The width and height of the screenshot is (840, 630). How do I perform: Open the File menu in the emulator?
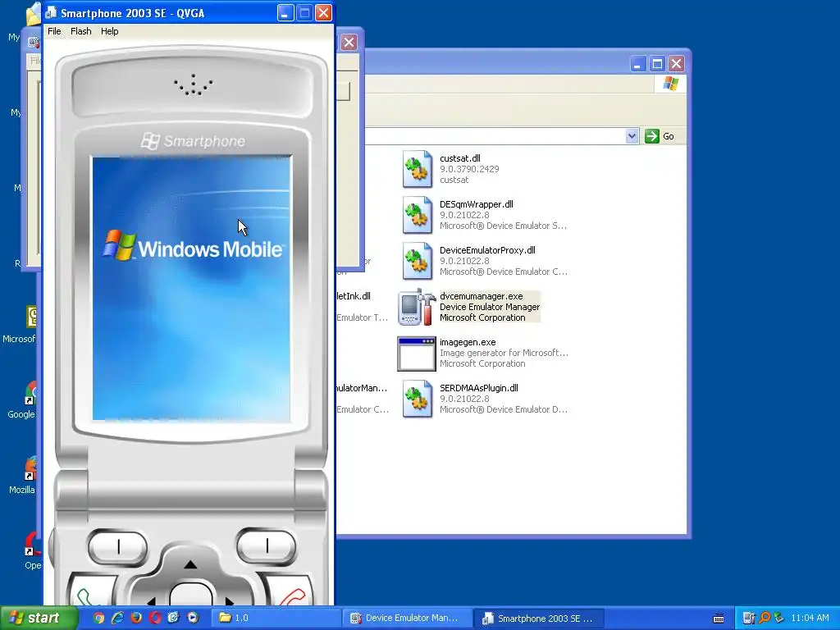coord(54,31)
